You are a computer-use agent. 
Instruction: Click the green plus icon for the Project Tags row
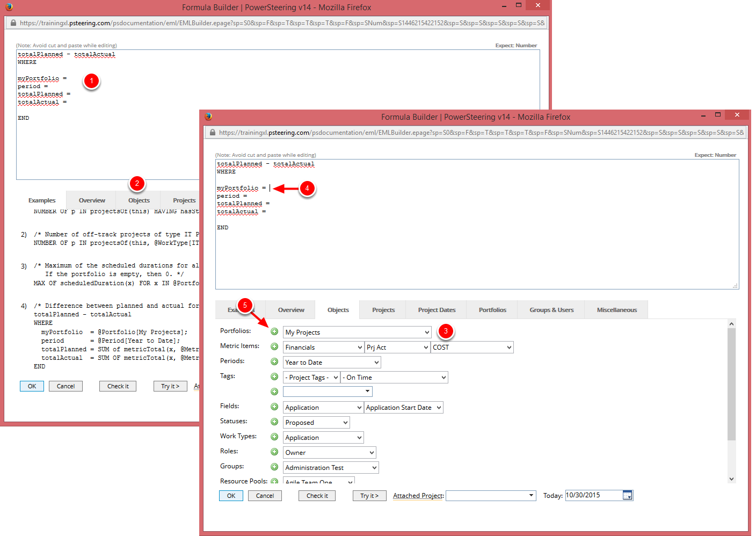pos(274,376)
